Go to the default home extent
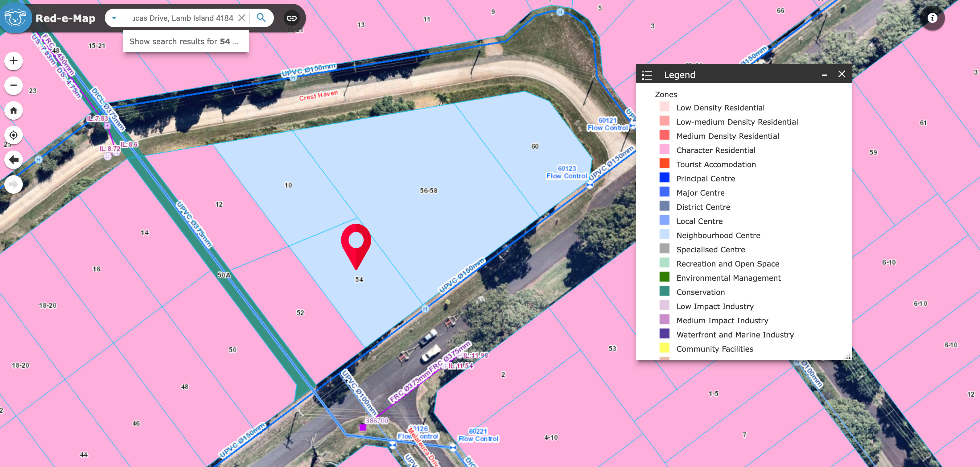 click(x=14, y=110)
